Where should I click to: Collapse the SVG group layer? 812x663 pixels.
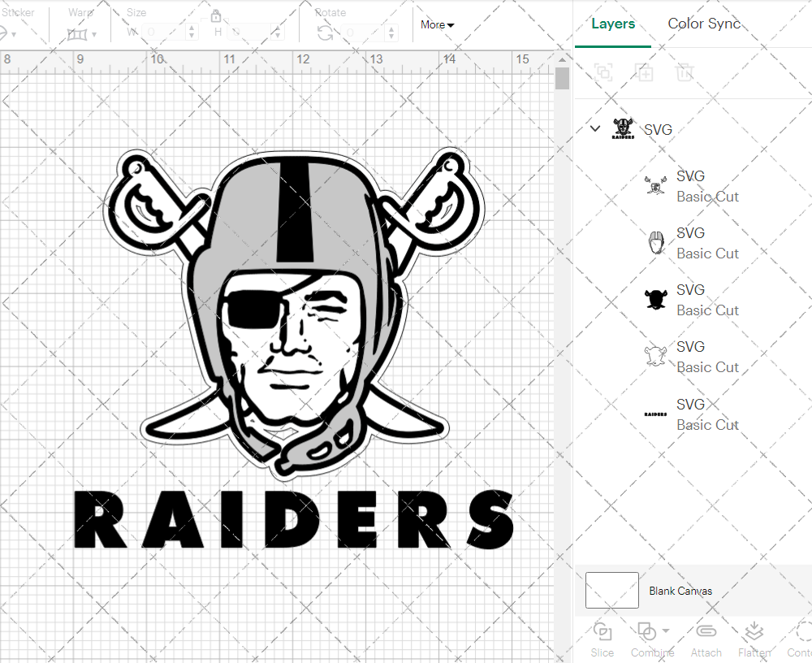[595, 128]
